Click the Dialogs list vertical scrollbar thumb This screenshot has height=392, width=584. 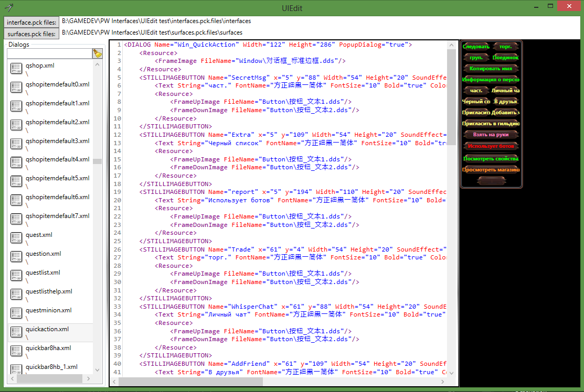(x=97, y=161)
